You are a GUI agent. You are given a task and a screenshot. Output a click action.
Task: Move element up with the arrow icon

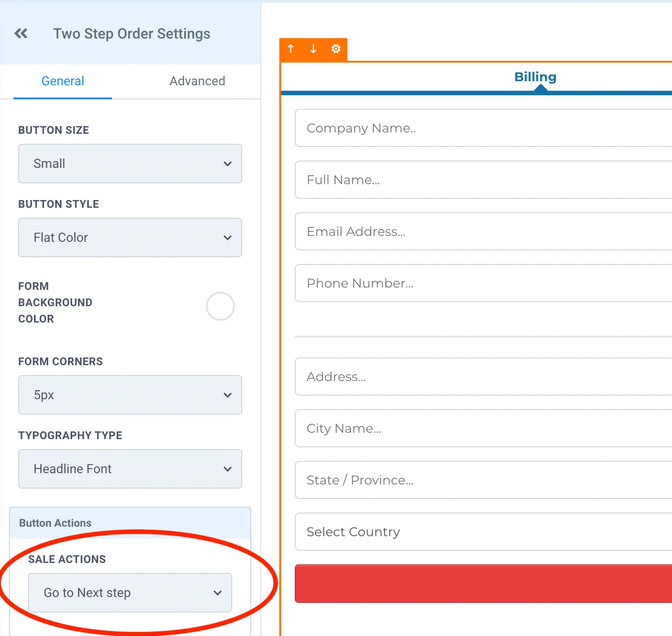coord(291,49)
